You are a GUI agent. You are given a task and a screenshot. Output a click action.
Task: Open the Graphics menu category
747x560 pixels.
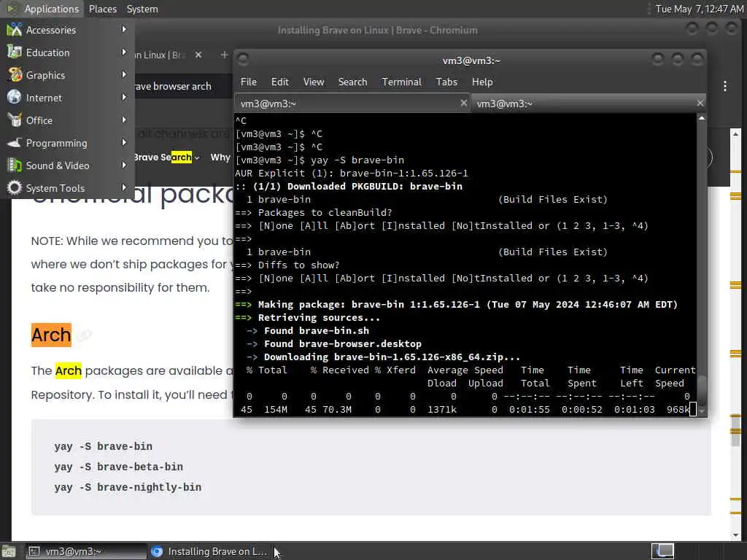pos(67,75)
